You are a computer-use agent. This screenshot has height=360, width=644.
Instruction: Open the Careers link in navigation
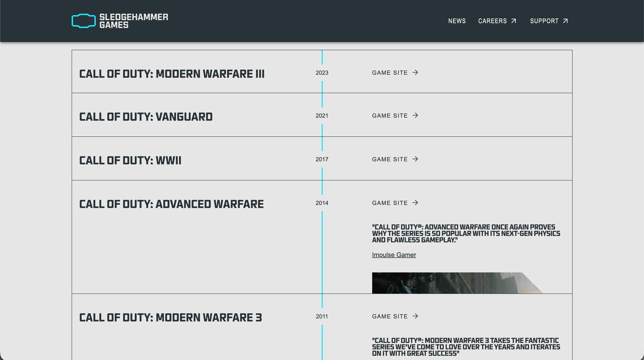coord(492,21)
